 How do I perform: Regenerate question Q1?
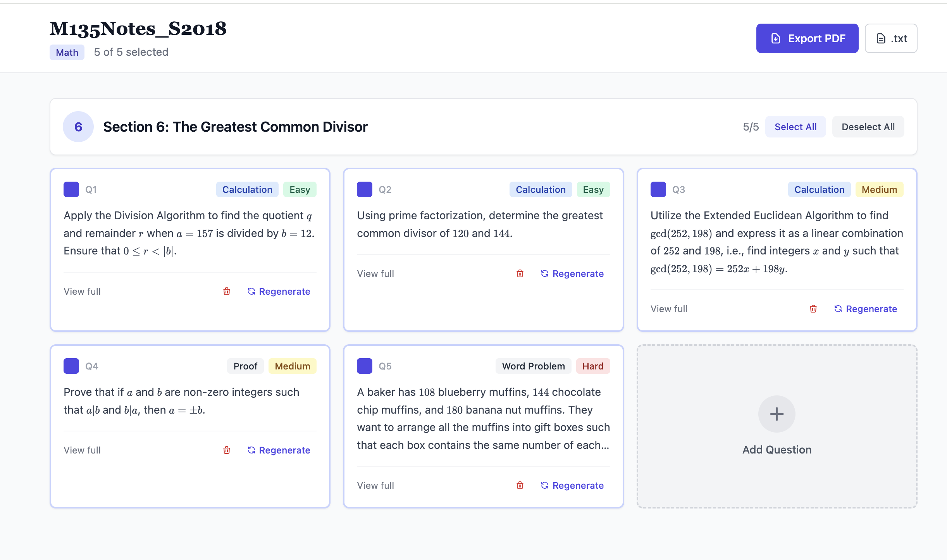(x=279, y=291)
